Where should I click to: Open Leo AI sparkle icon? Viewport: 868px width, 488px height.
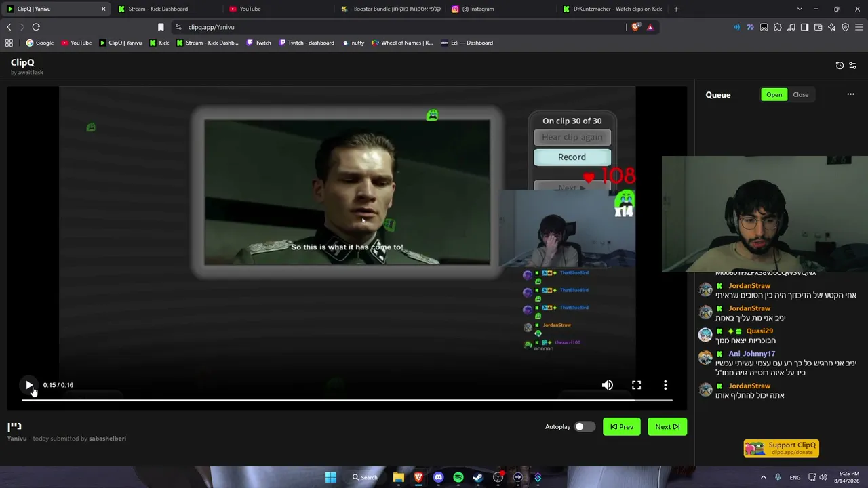coord(831,27)
